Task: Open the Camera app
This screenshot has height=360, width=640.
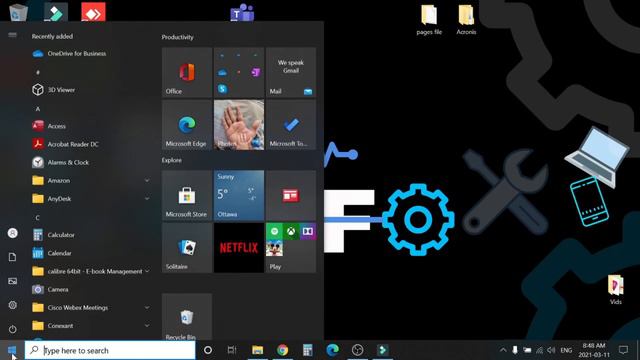Action: click(x=91, y=289)
